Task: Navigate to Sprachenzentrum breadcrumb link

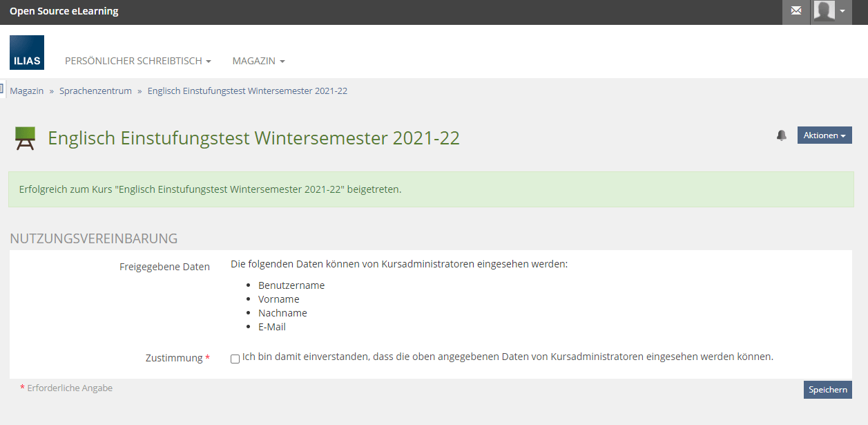Action: coord(95,91)
